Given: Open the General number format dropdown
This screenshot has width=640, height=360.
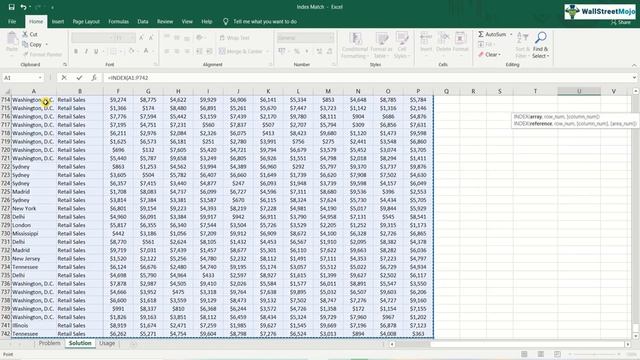Looking at the screenshot, I should click(x=330, y=38).
